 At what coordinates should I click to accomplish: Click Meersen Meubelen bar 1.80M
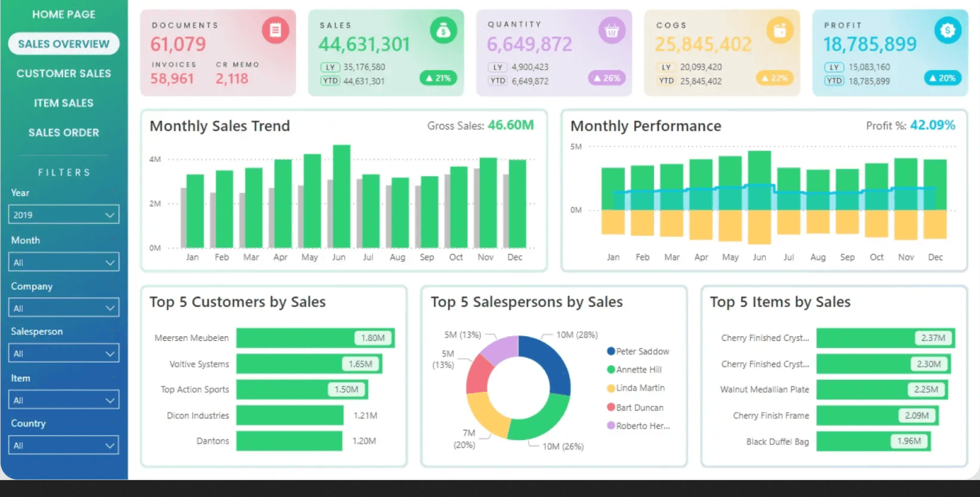315,338
